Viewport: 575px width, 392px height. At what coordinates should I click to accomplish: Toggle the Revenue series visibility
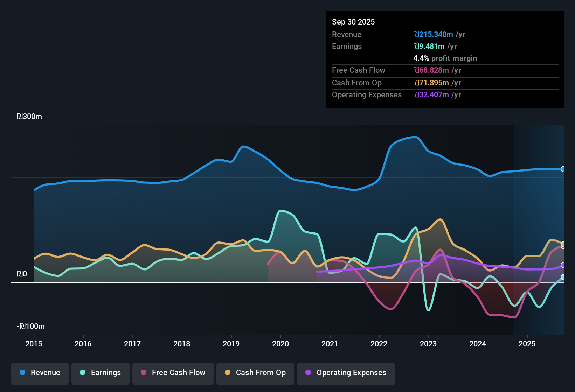tap(40, 373)
